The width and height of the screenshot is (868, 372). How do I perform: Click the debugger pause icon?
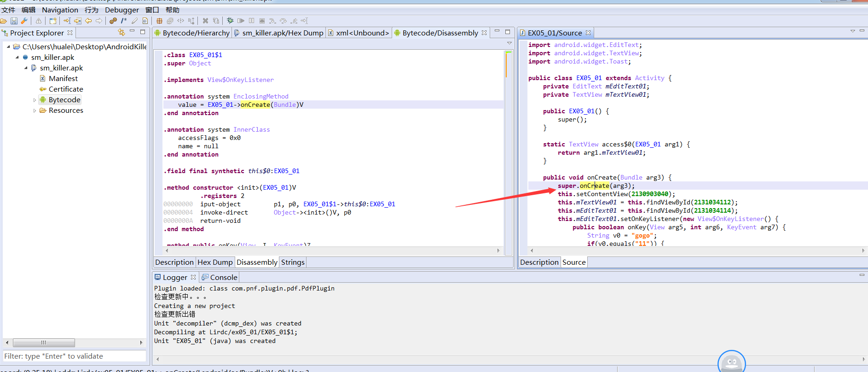tap(251, 21)
